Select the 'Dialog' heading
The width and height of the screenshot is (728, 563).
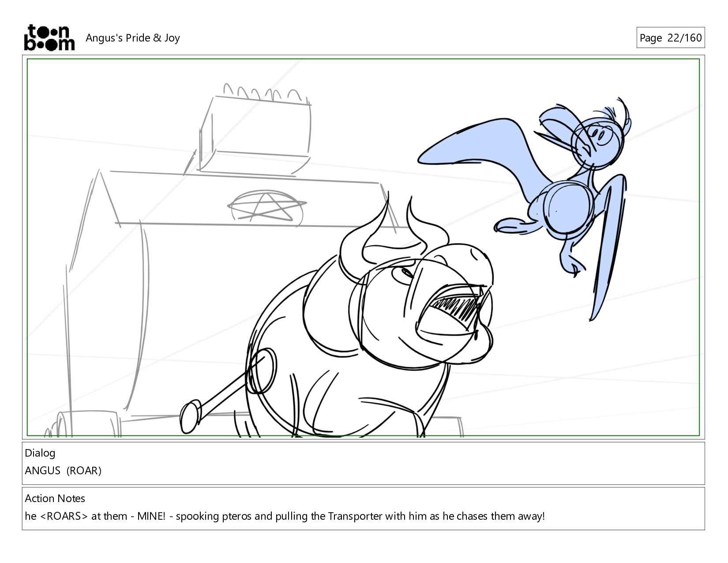pyautogui.click(x=40, y=453)
